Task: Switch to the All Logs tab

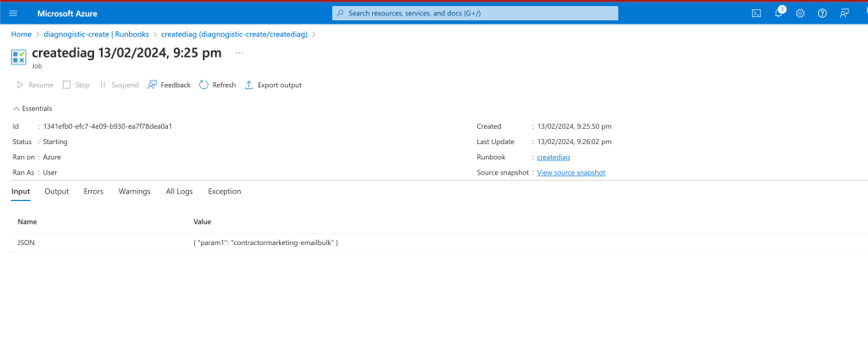Action: click(x=180, y=192)
